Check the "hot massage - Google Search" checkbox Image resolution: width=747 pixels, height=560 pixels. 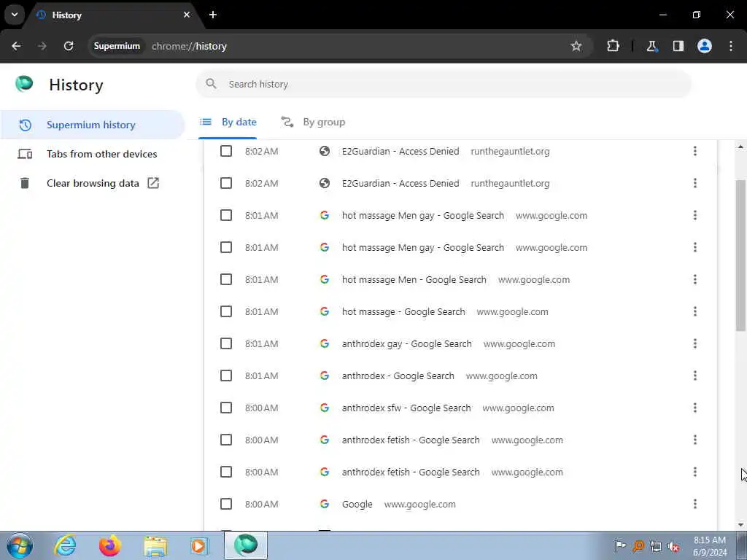click(x=226, y=311)
